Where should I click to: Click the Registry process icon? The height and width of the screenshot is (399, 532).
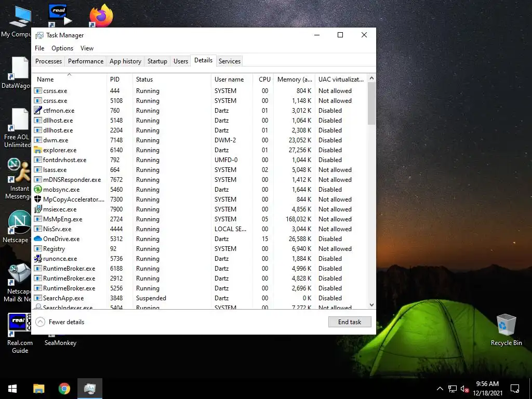[37, 248]
